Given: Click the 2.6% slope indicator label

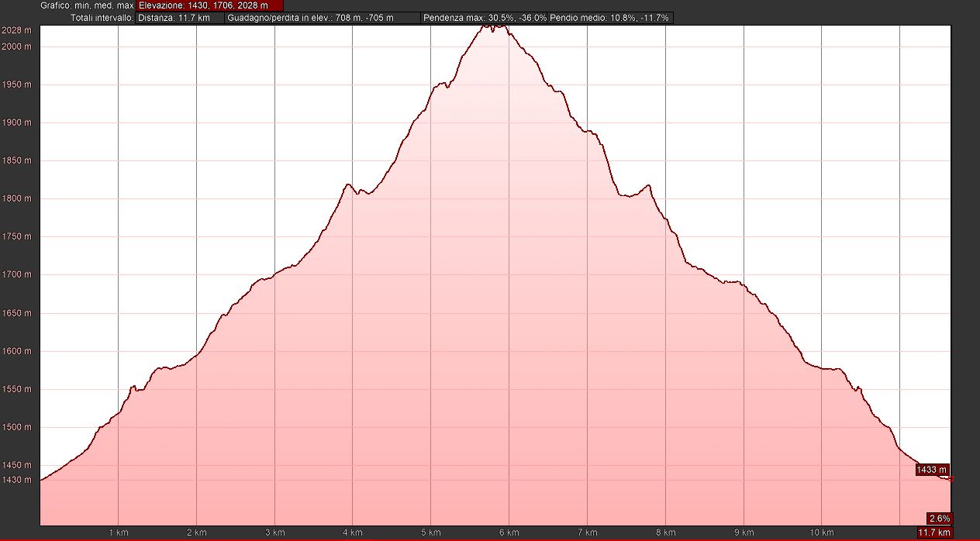Looking at the screenshot, I should 939,519.
